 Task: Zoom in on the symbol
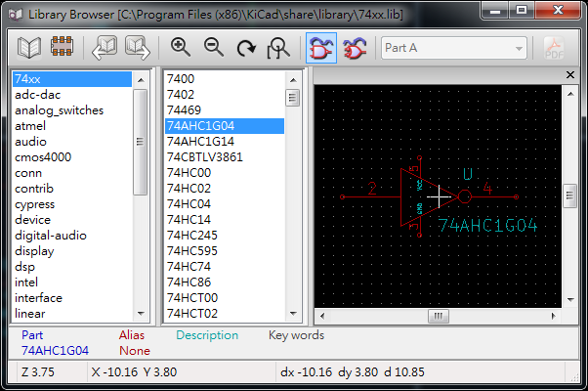[x=181, y=48]
